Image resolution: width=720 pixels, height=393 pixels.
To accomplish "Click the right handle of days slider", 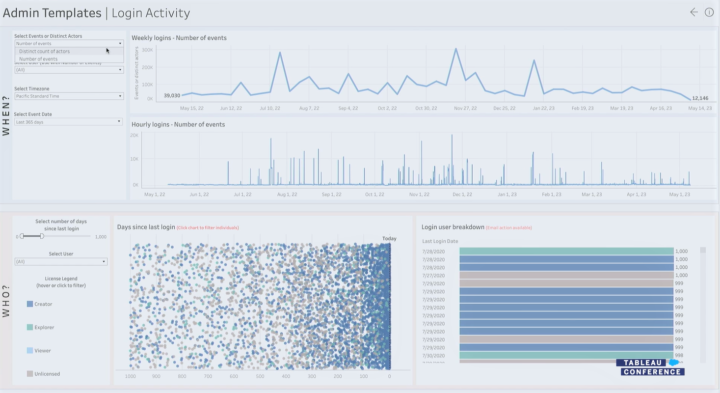I will [42, 236].
